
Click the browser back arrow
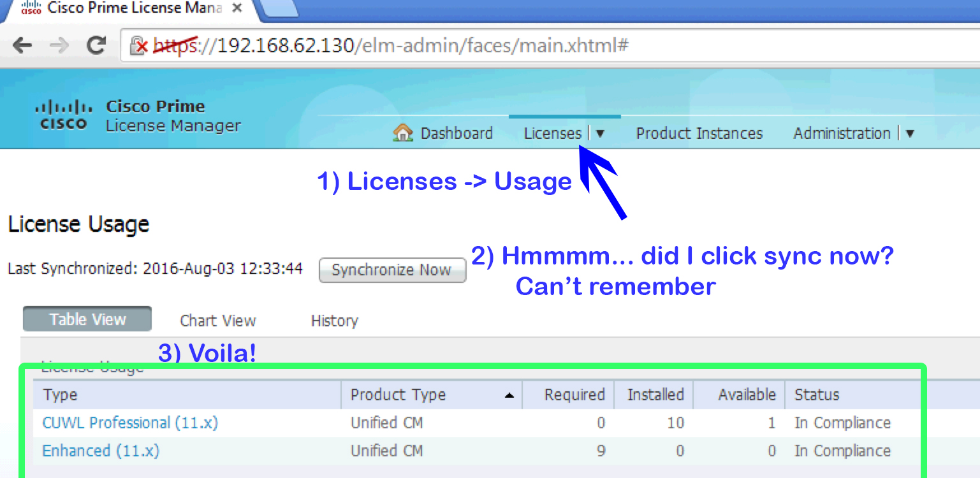(22, 45)
